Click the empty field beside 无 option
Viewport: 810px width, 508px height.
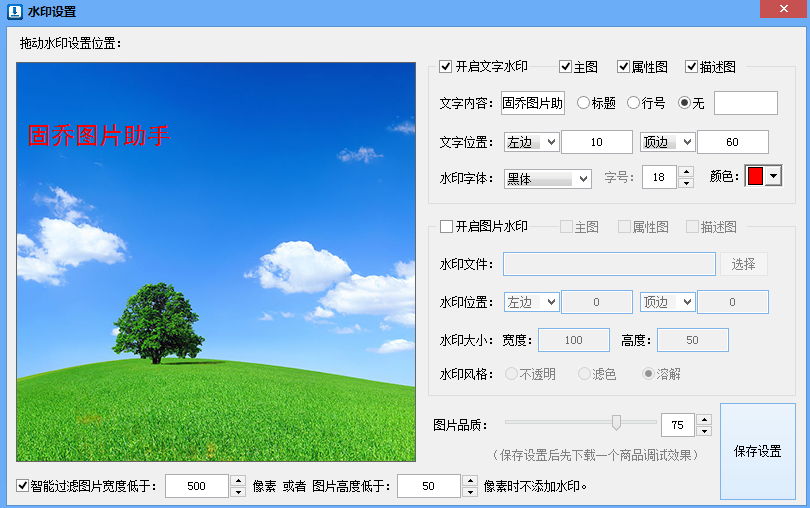point(745,103)
